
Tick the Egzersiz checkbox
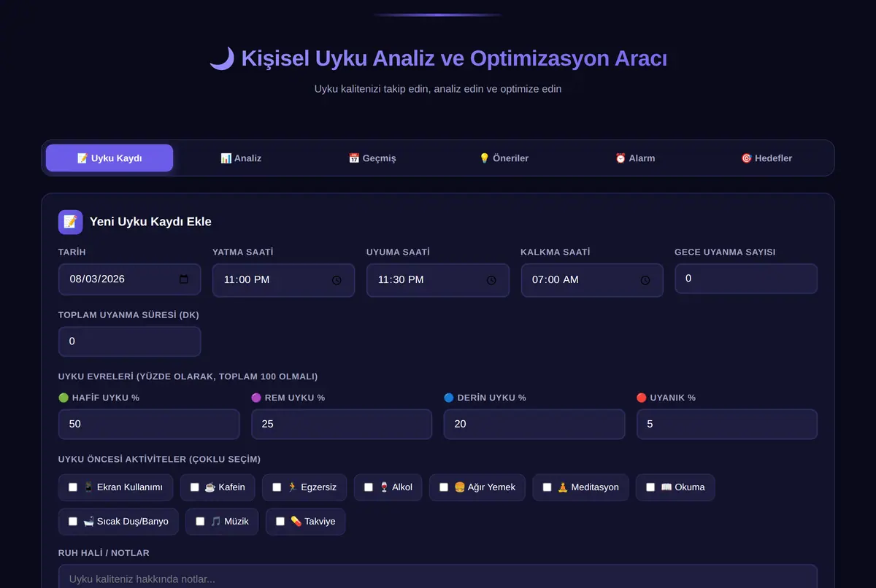click(x=277, y=487)
